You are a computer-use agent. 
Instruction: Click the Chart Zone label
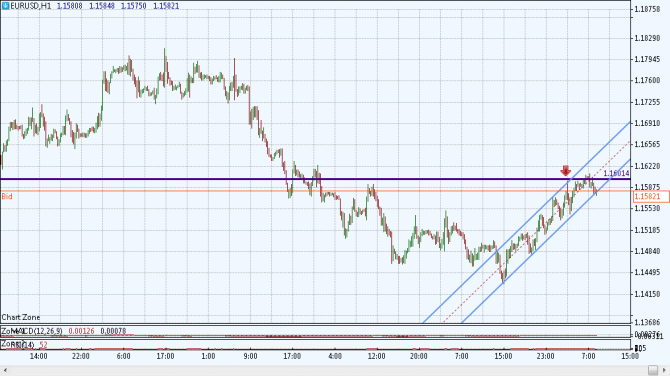(21, 317)
